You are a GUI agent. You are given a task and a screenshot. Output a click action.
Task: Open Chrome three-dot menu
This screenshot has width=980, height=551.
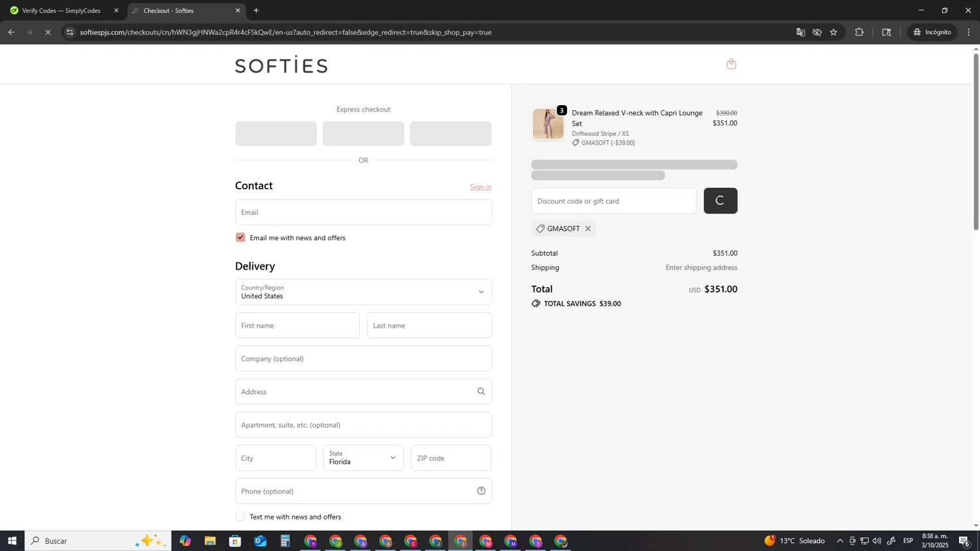969,32
